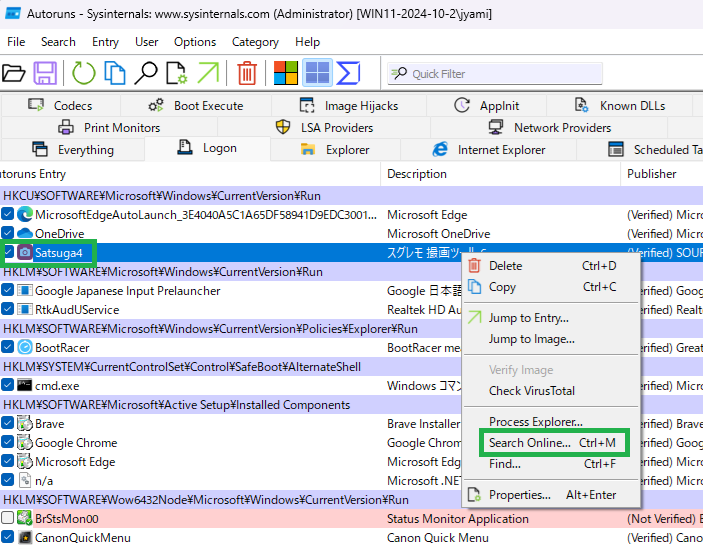Viewport: 703px width, 549px height.
Task: Click the BootRacer entry icon
Action: [25, 347]
